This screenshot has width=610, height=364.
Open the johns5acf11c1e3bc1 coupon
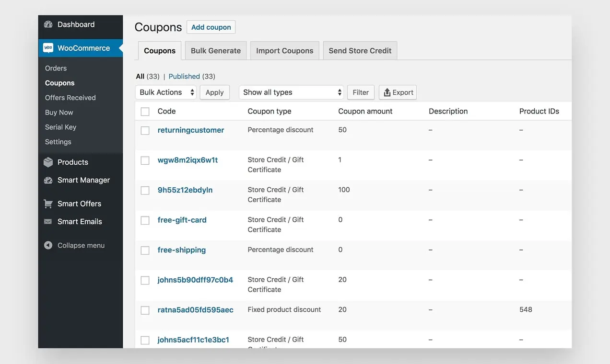point(193,340)
